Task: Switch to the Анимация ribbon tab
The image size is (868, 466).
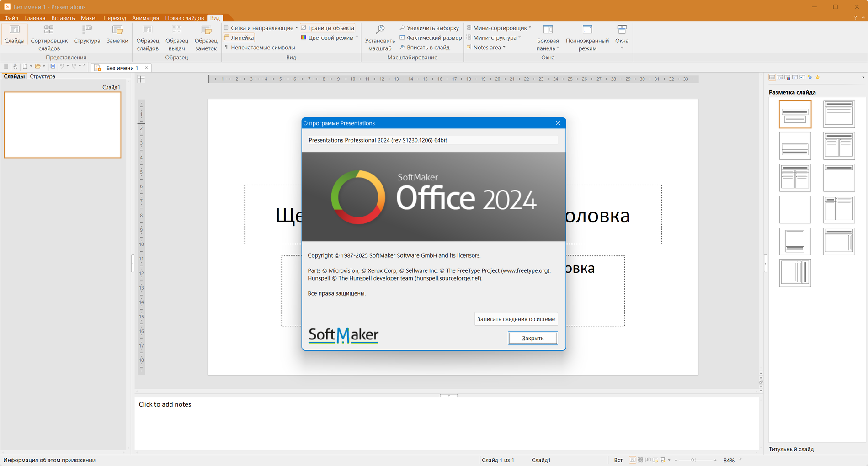Action: pos(145,18)
